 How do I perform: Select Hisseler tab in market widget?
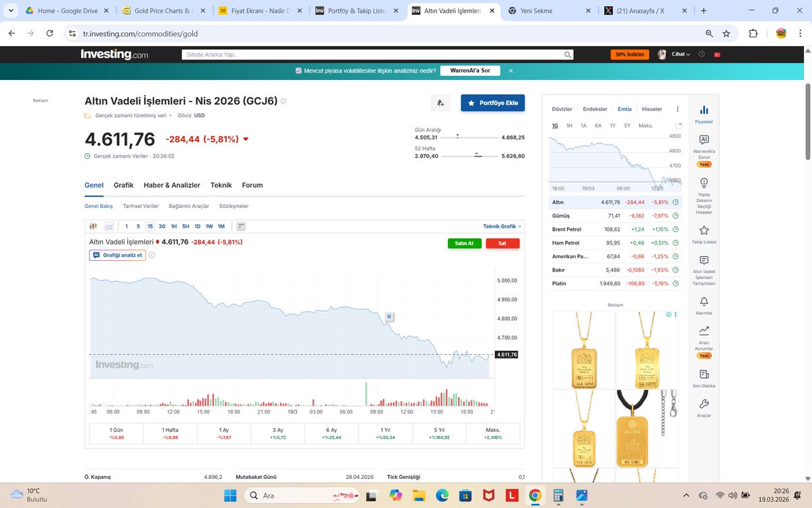(x=652, y=109)
